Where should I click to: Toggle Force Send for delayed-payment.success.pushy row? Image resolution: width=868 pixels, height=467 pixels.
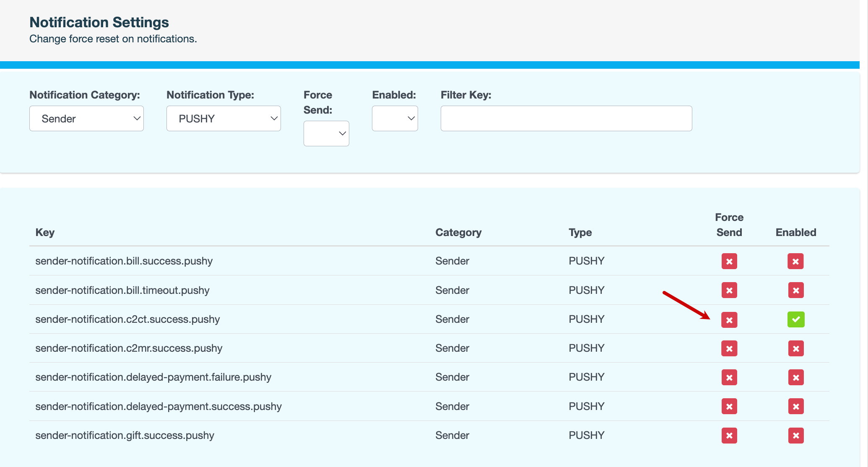coord(729,406)
